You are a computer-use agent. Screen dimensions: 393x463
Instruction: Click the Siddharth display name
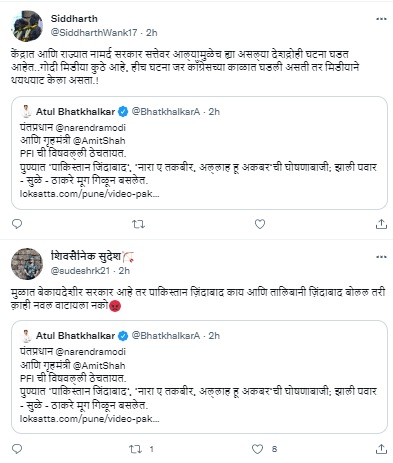74,19
